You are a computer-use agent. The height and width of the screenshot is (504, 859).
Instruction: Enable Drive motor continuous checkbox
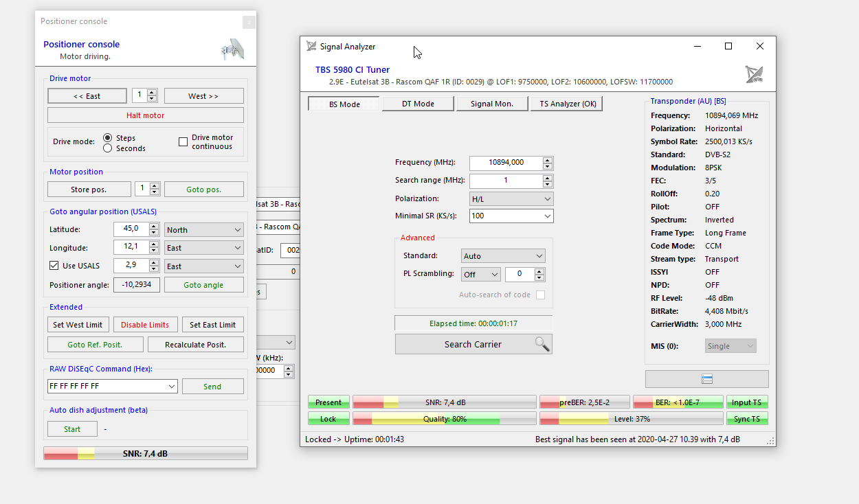(183, 142)
